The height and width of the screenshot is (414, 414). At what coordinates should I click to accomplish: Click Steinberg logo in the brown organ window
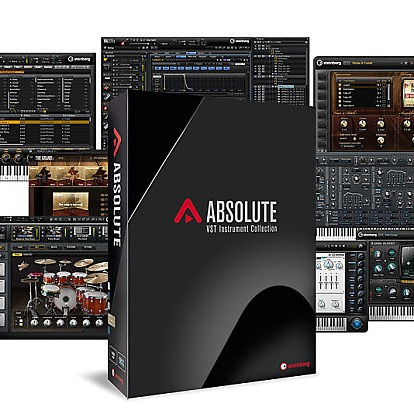329,63
